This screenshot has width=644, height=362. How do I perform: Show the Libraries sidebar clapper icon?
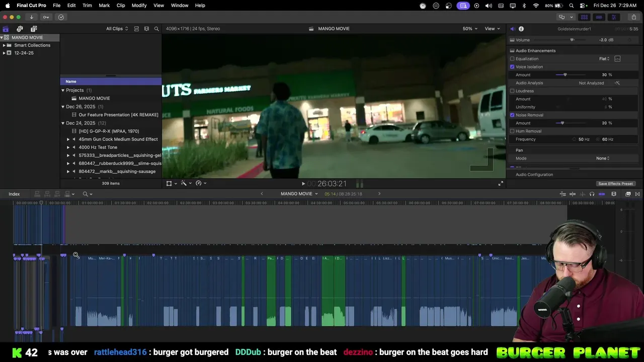[6, 29]
